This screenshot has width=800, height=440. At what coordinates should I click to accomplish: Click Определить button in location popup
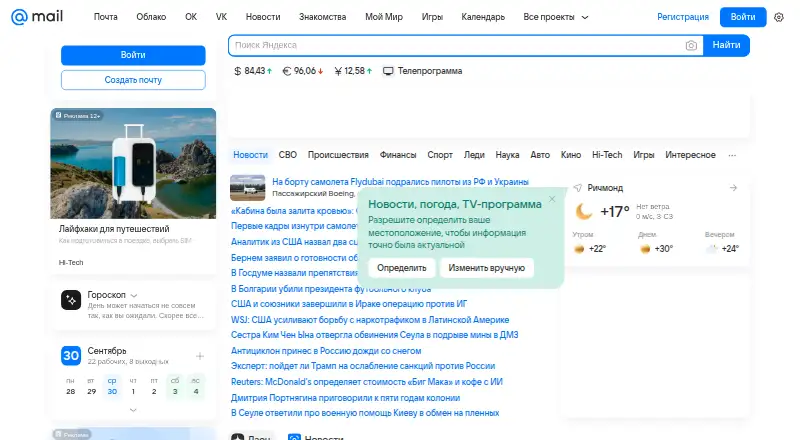(x=402, y=268)
